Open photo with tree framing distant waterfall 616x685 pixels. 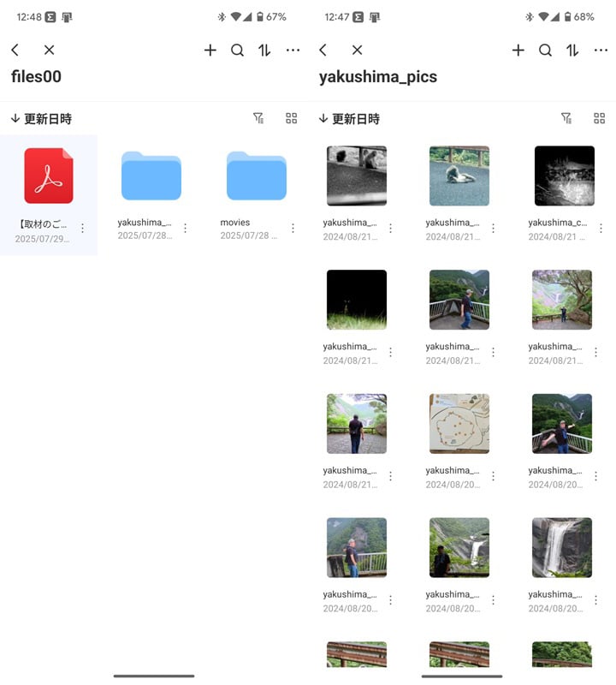click(562, 300)
